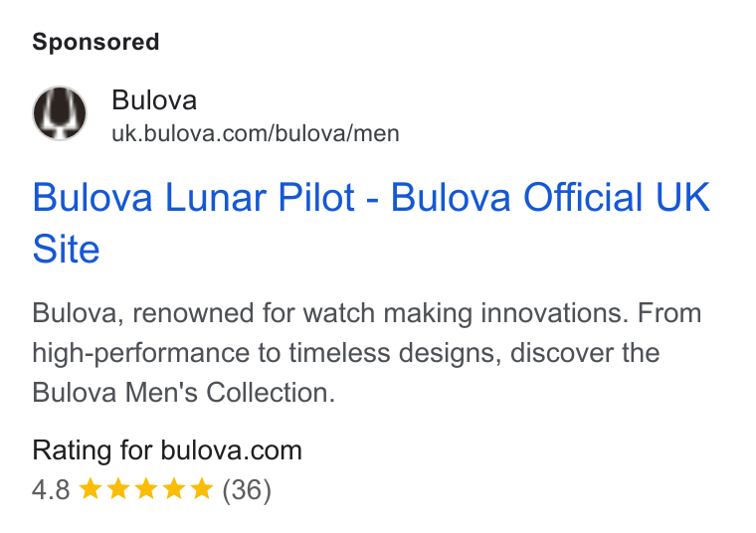Click the word "From" in the description
Viewport: 756px width, 533px height.
(x=669, y=313)
